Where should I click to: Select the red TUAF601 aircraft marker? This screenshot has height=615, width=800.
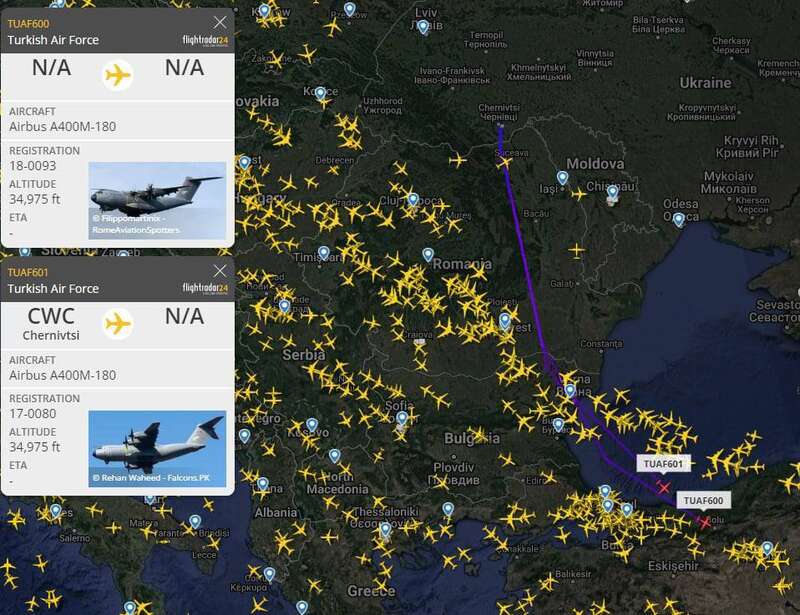663,487
